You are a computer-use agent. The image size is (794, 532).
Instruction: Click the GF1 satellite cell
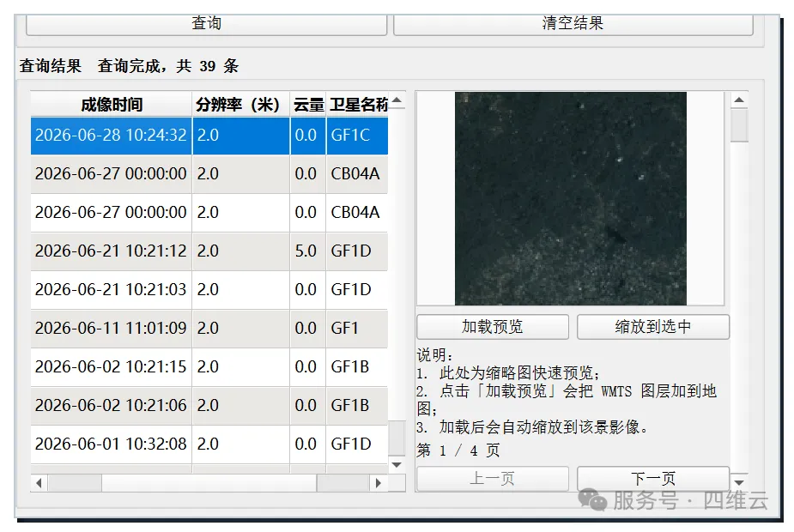coord(357,328)
